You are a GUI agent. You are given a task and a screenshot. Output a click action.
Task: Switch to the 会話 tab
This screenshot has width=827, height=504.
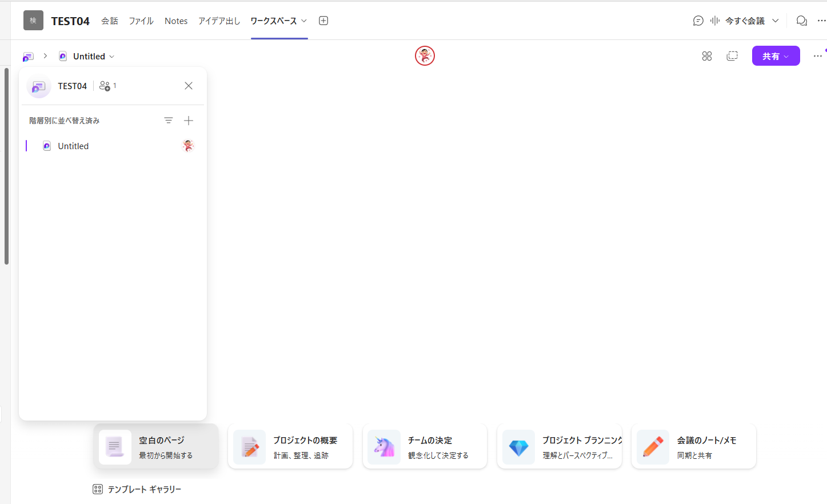109,21
